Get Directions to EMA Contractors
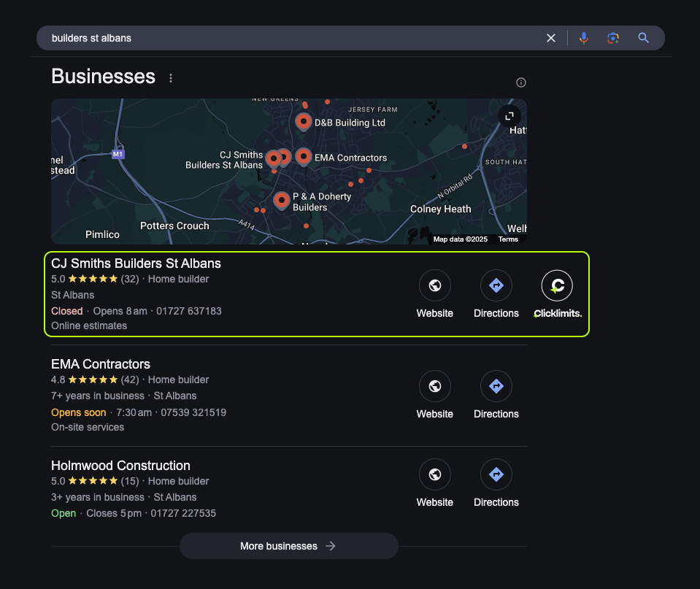 (496, 386)
